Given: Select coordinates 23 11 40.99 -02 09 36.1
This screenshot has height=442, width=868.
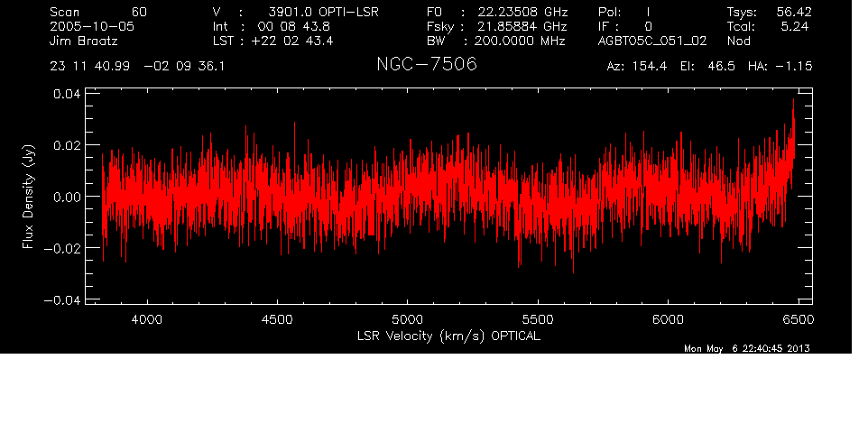Looking at the screenshot, I should point(137,67).
